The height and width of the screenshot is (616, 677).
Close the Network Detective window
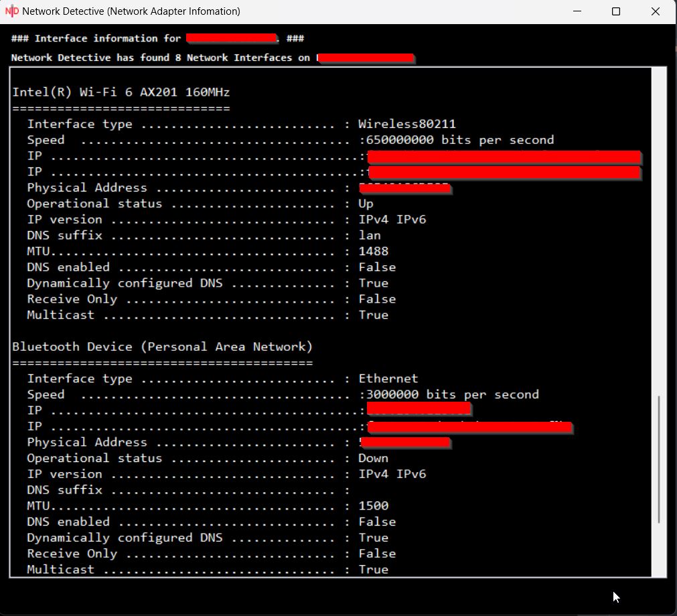(x=656, y=11)
